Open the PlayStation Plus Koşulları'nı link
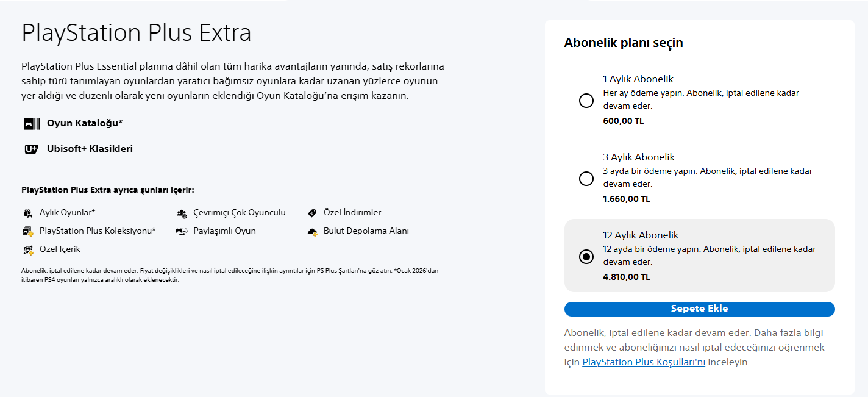Viewport: 868px width, 397px height. 644,362
